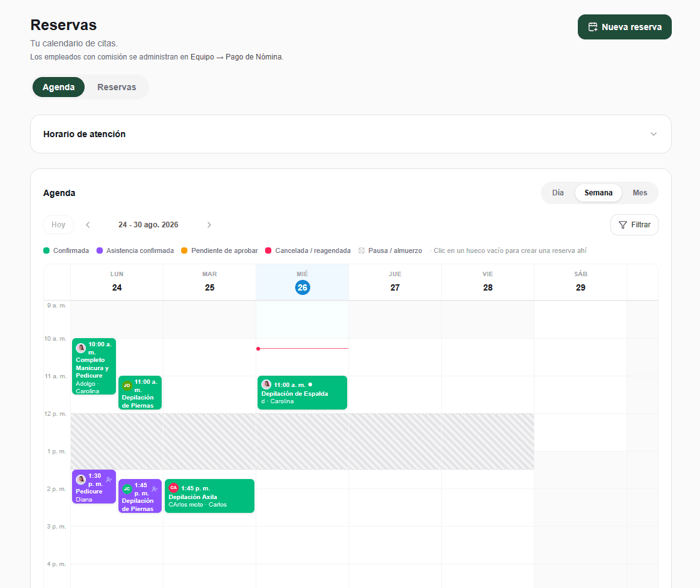Click JO avatar on 11:00 a. m. Depilación de Piernas
The image size is (700, 588).
[127, 386]
